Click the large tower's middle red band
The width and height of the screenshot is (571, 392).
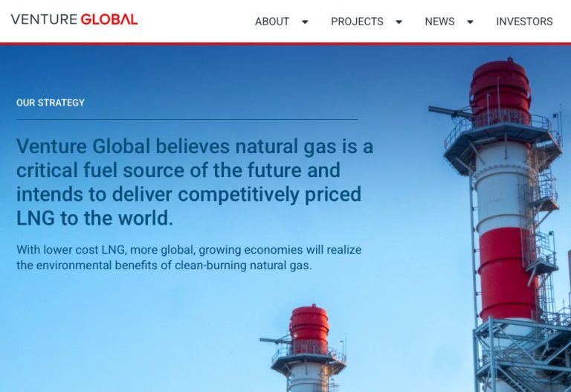coord(507,274)
